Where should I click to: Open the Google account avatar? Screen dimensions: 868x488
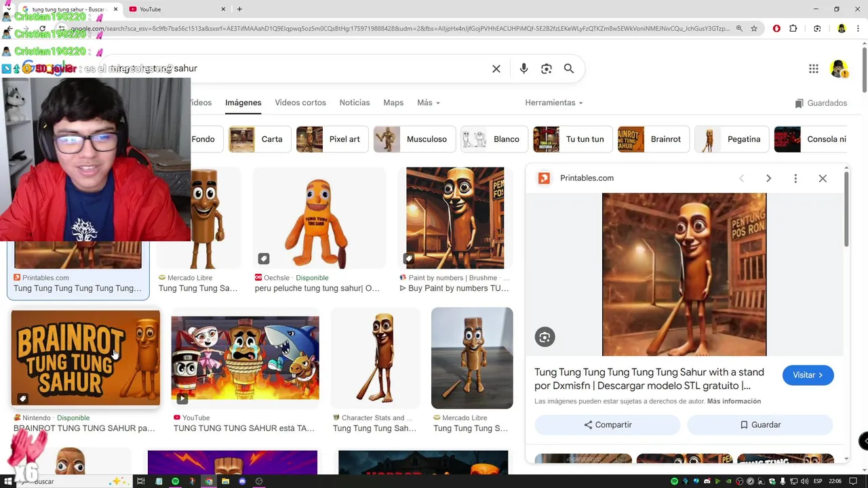(839, 68)
